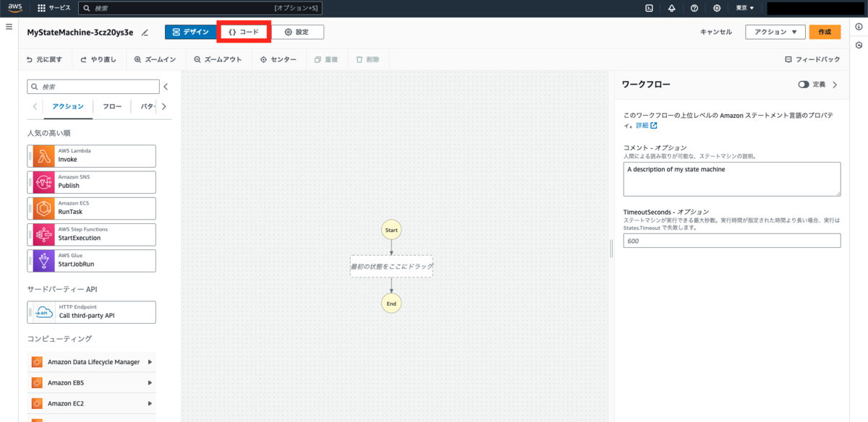868x422 pixels.
Task: Click ズームアウト zoom out
Action: point(218,59)
